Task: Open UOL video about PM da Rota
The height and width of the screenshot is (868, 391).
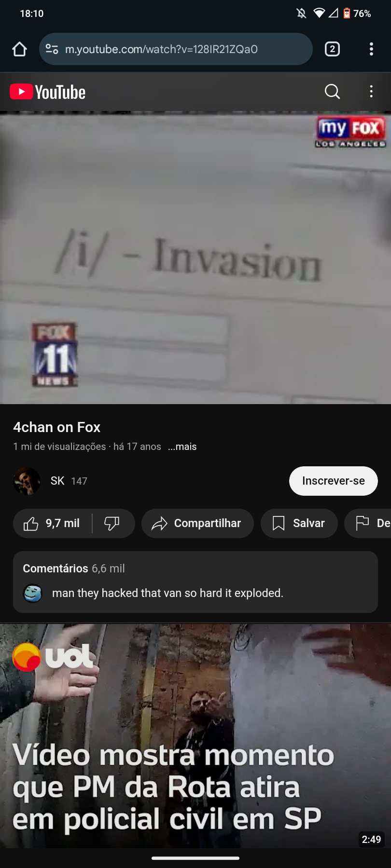Action: pyautogui.click(x=195, y=735)
